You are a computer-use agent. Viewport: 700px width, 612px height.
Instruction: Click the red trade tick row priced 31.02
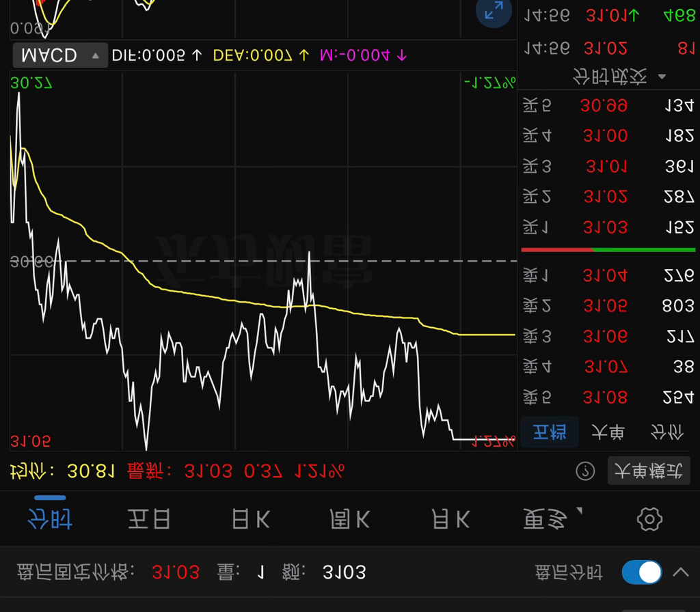(x=609, y=48)
